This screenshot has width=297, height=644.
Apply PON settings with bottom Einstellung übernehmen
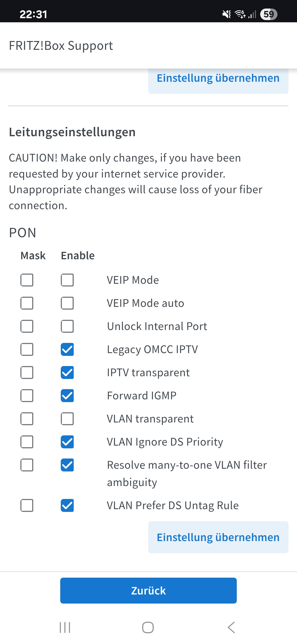click(x=218, y=537)
